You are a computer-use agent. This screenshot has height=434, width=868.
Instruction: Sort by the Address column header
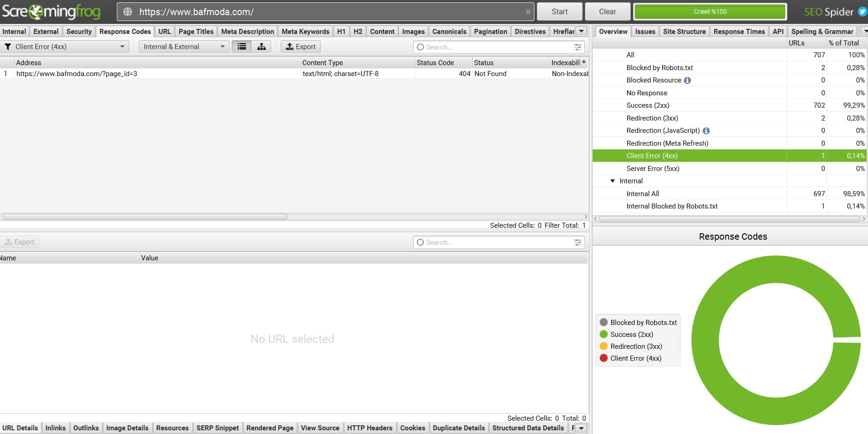(157, 63)
